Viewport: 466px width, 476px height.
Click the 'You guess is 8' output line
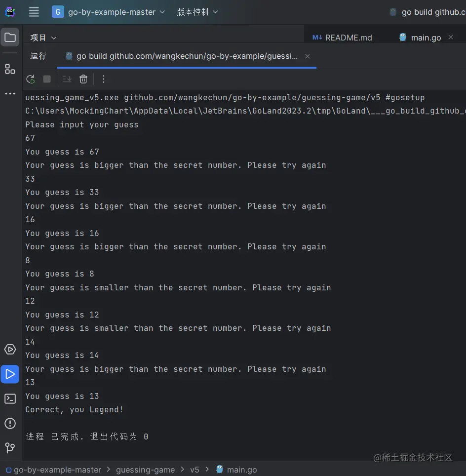point(60,274)
